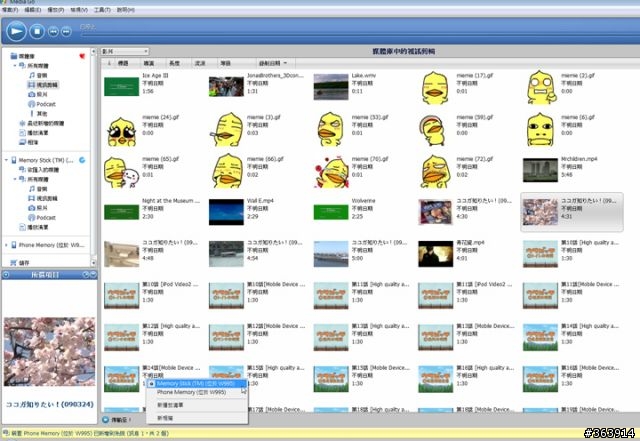The width and height of the screenshot is (640, 441).
Task: Sort by the 標題 title column
Action: [x=123, y=63]
